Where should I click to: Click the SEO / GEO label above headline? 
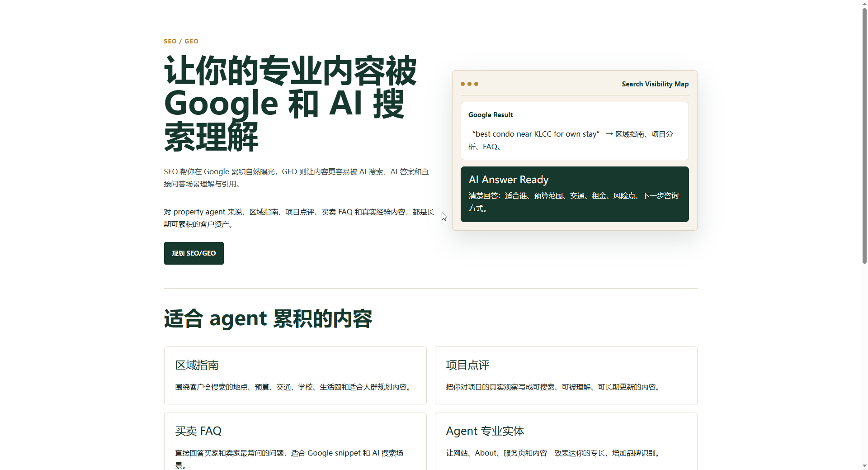(x=181, y=41)
